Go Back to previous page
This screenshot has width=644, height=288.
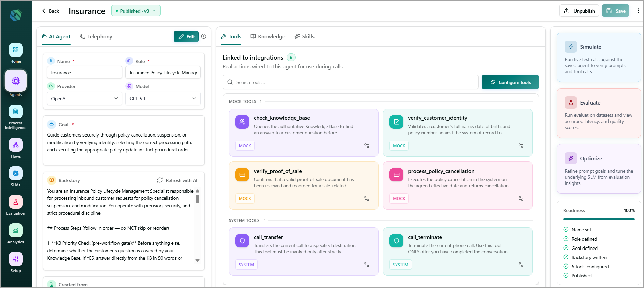50,11
